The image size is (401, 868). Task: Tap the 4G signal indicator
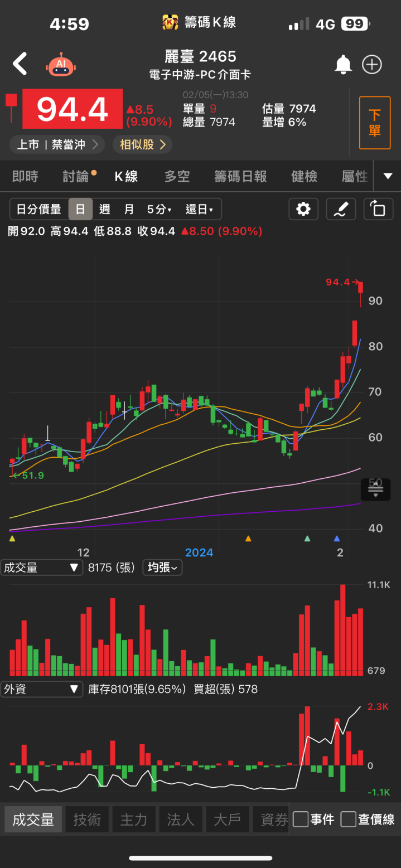tap(325, 24)
